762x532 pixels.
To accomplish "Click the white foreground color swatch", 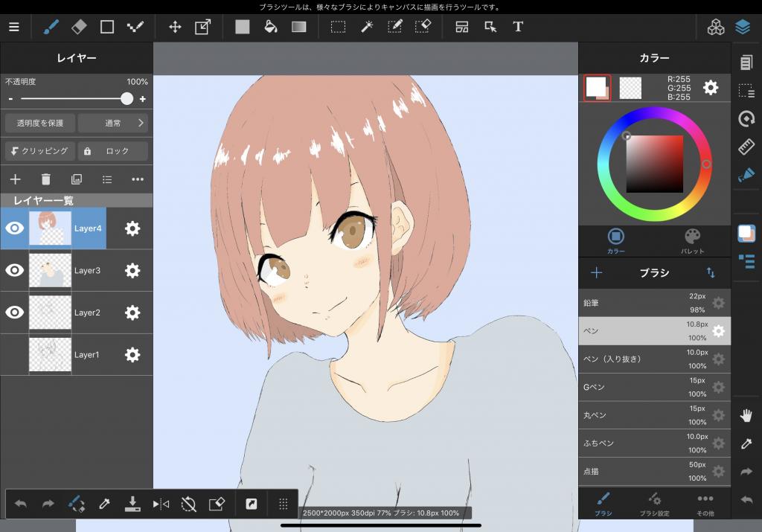I will point(595,86).
